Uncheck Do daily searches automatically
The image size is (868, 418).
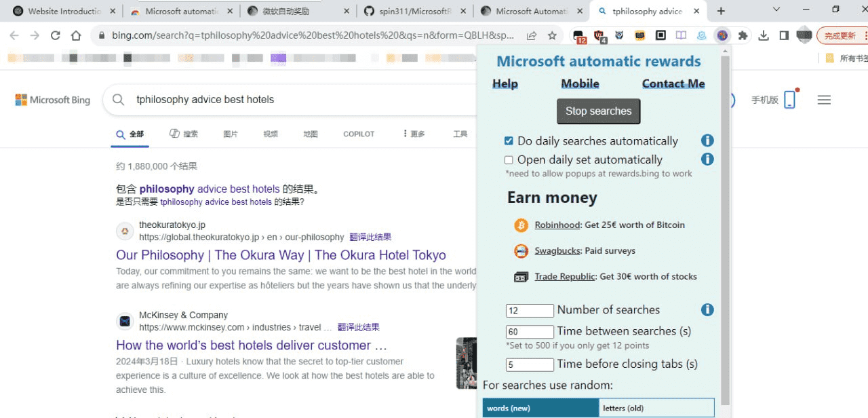(509, 141)
